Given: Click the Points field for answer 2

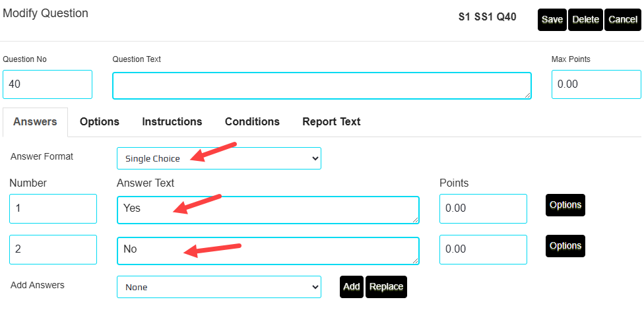Looking at the screenshot, I should 483,249.
